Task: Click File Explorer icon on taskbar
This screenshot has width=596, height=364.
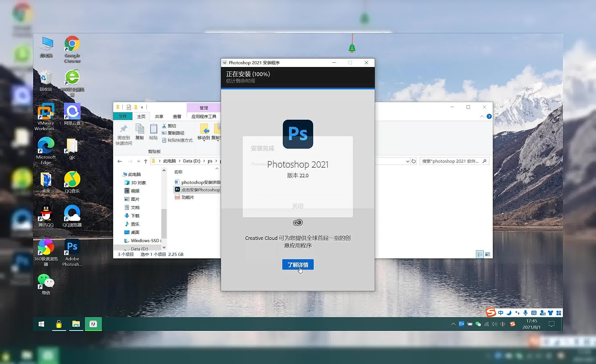Action: 76,324
